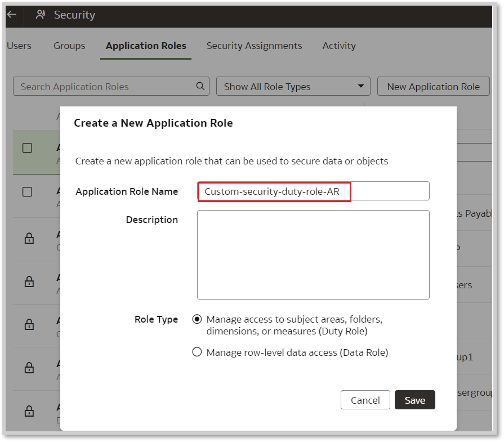Click the search magnifier icon
This screenshot has height=442, width=504.
tap(200, 86)
